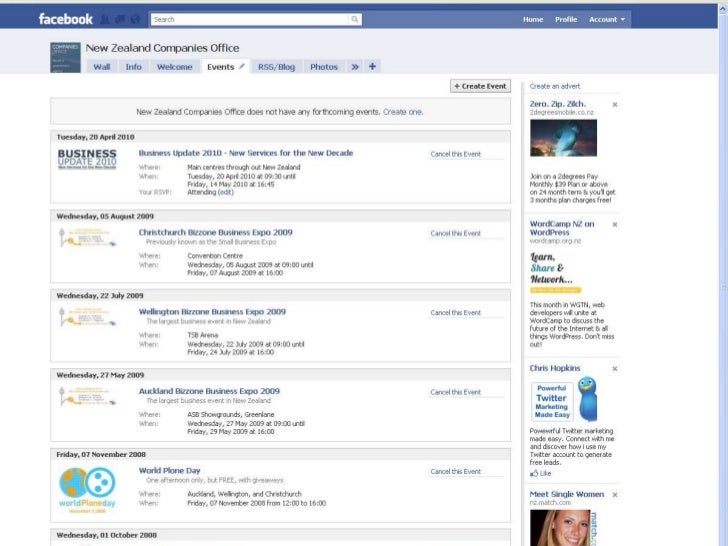Focus the Facebook search field
The width and height of the screenshot is (728, 546).
pyautogui.click(x=250, y=19)
